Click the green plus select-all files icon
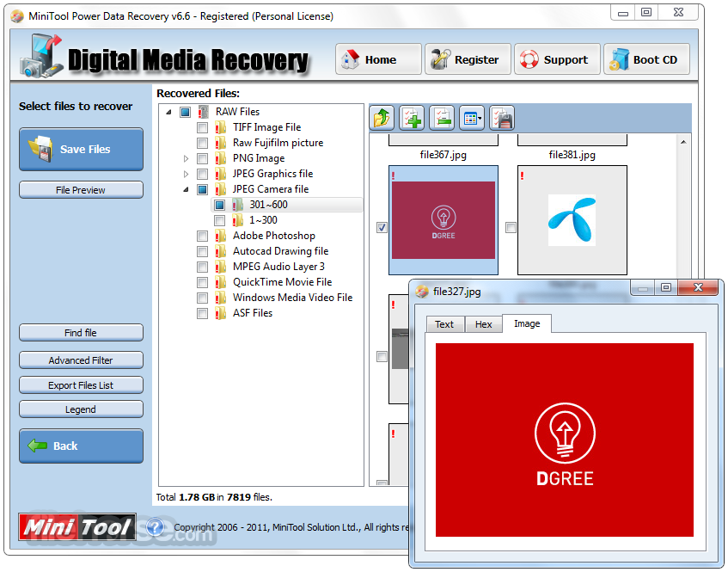Image resolution: width=728 pixels, height=572 pixels. [412, 118]
